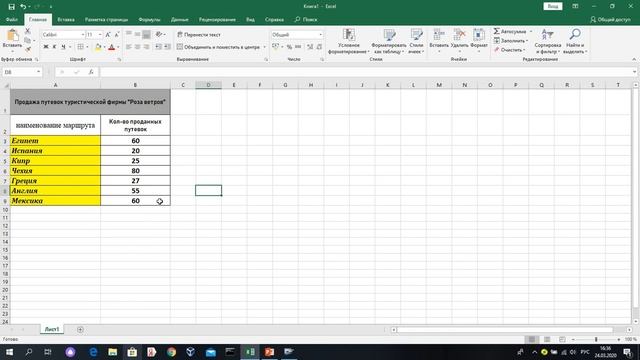The height and width of the screenshot is (360, 640).
Task: Open the Merge and Center dropdown arrow
Action: click(x=264, y=47)
